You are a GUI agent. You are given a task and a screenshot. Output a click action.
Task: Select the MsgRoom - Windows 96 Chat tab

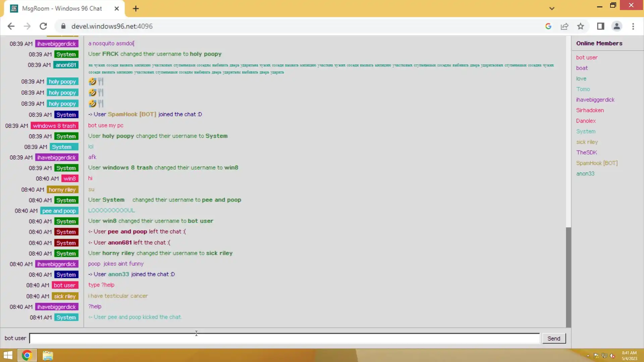pos(62,9)
